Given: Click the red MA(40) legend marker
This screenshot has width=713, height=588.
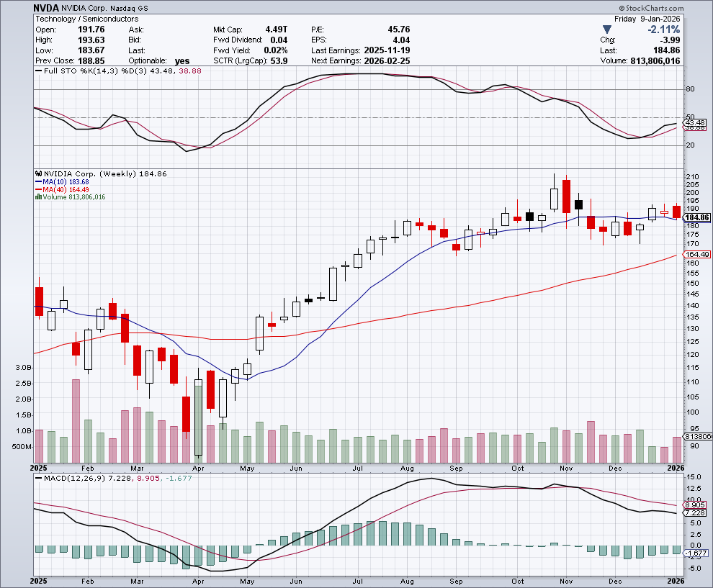Looking at the screenshot, I should [x=38, y=189].
